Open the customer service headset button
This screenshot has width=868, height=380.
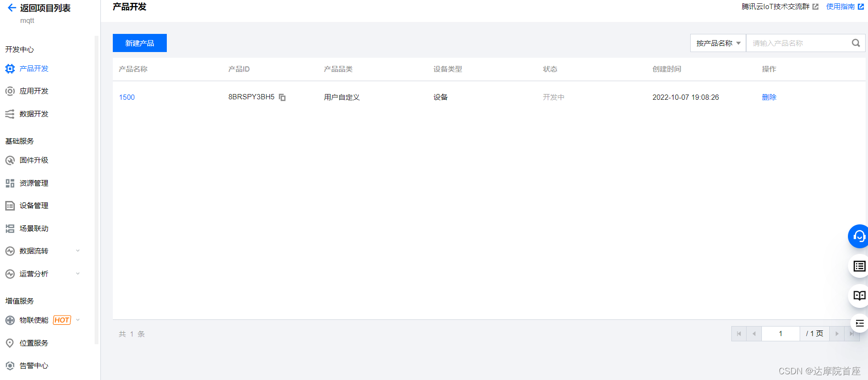(859, 236)
